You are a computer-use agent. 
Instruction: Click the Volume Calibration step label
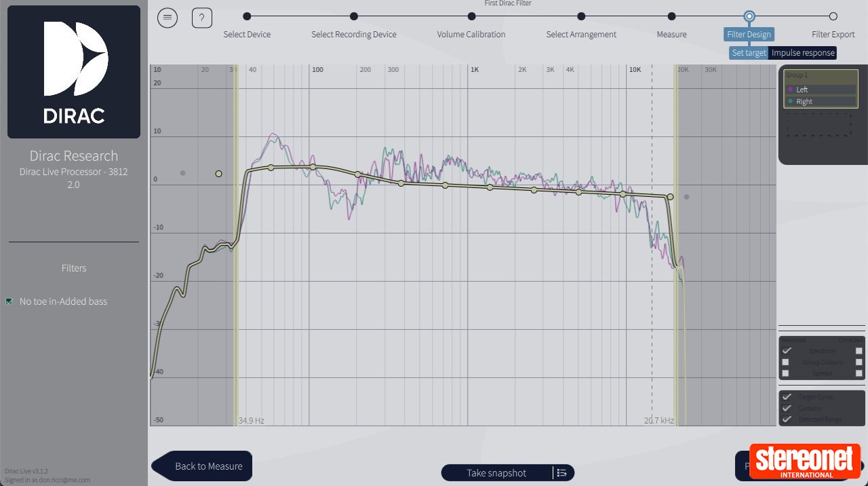pos(471,34)
